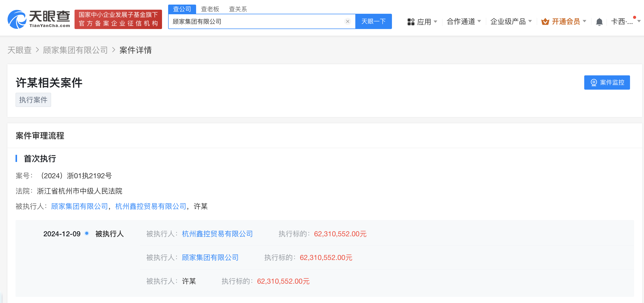
Task: Open the 开通会员 membership menu
Action: [566, 22]
